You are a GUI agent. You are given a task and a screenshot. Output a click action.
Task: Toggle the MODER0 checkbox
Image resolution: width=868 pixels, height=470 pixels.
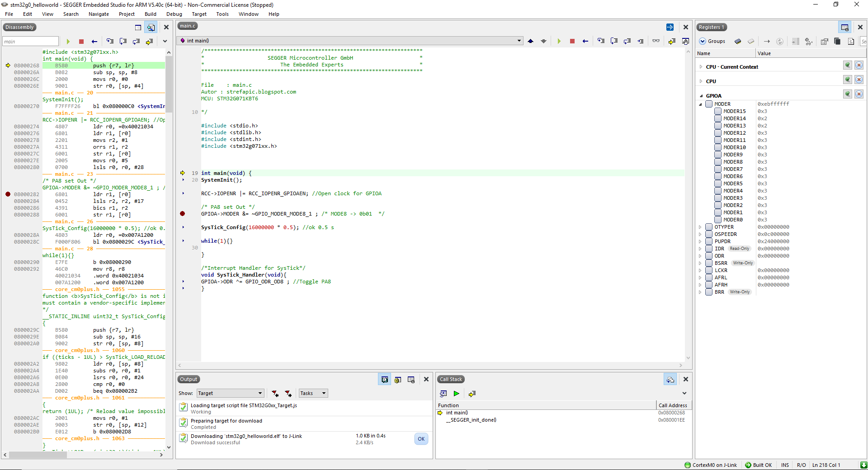718,220
